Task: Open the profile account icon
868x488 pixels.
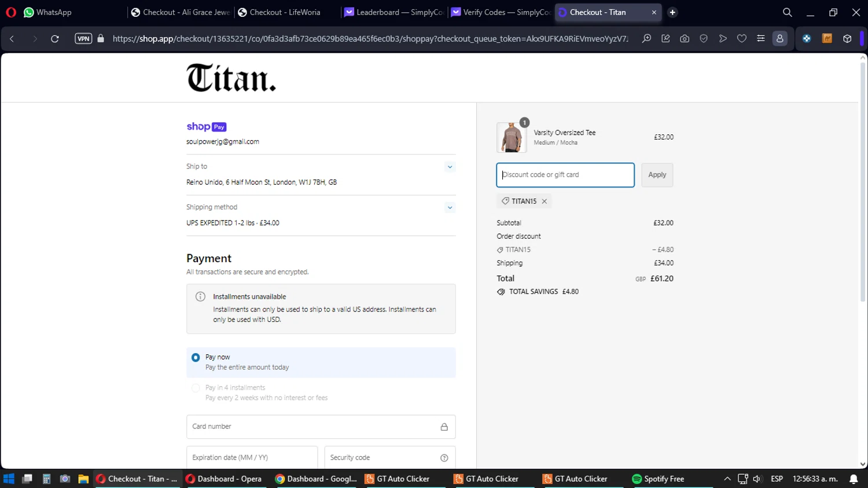Action: 780,39
